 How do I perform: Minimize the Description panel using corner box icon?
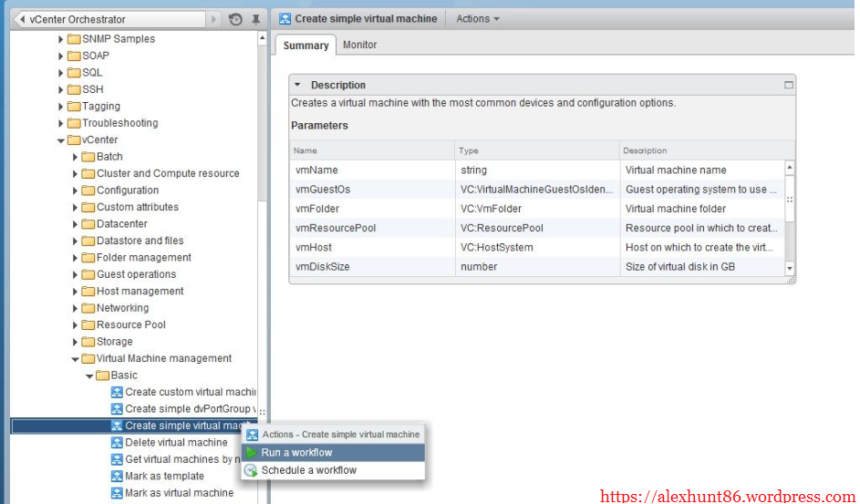(x=789, y=85)
